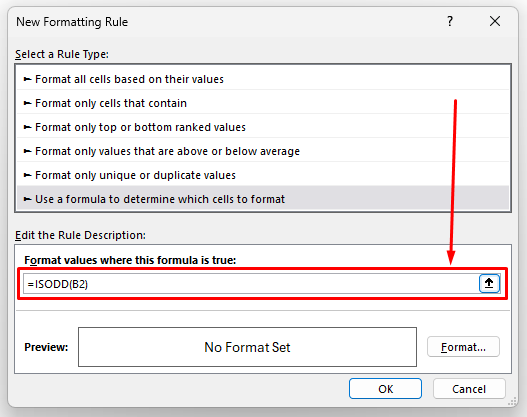Open the Format... dialog button
This screenshot has height=417, width=527.
click(x=463, y=347)
